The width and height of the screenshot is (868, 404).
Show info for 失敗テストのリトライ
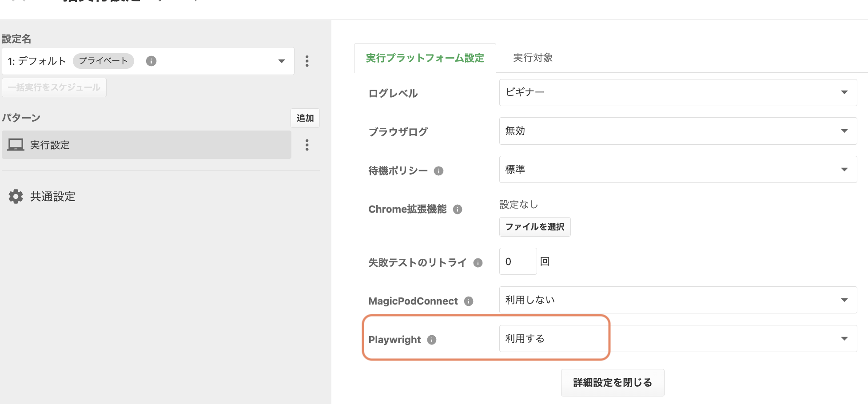point(478,263)
